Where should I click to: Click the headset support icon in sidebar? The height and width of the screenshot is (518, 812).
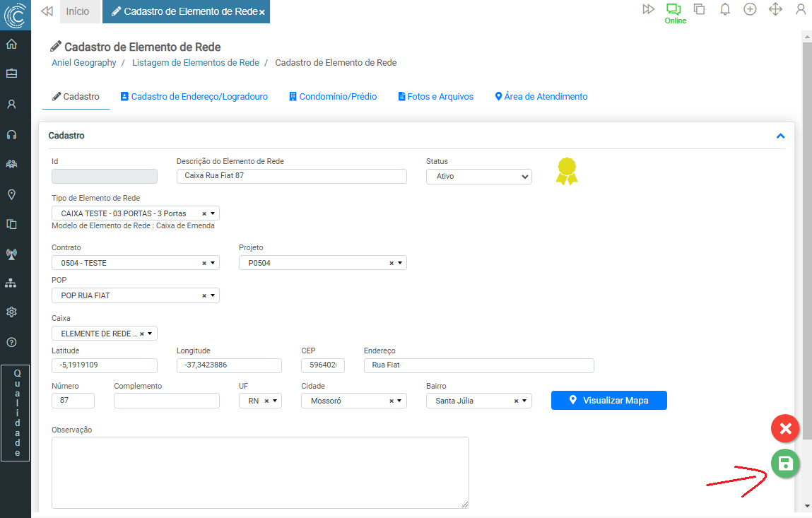(x=11, y=134)
